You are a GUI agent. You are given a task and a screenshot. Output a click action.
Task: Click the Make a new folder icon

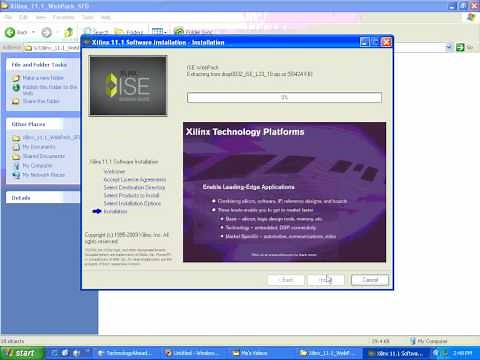click(16, 78)
